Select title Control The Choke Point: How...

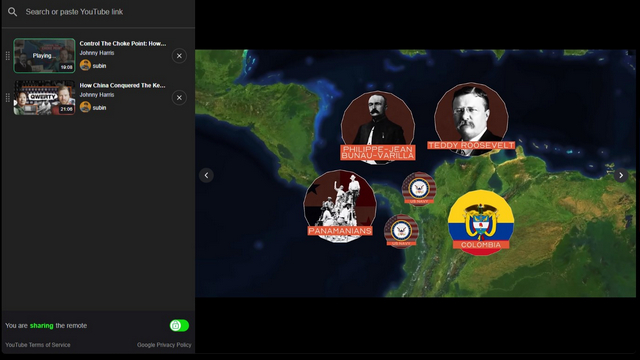pos(122,43)
